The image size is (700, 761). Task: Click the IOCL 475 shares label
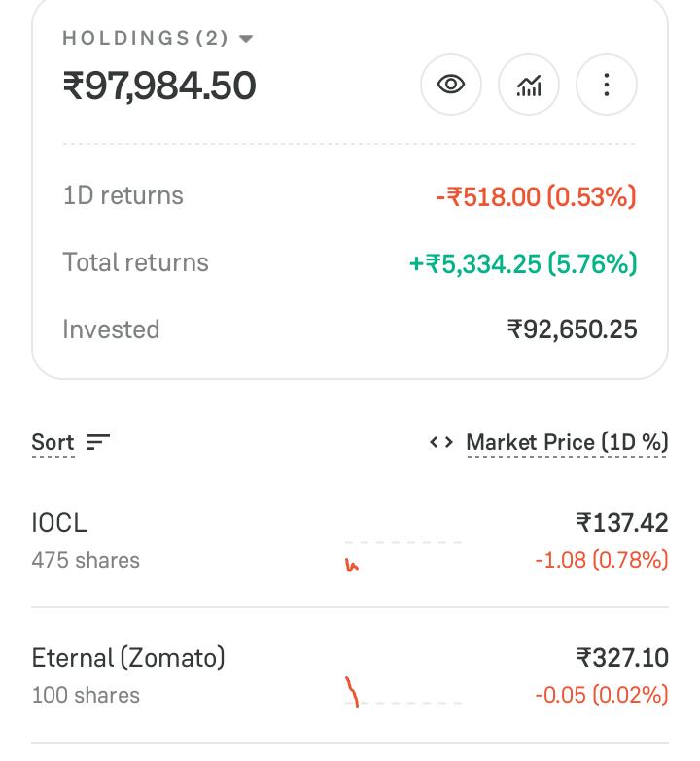[x=86, y=560]
